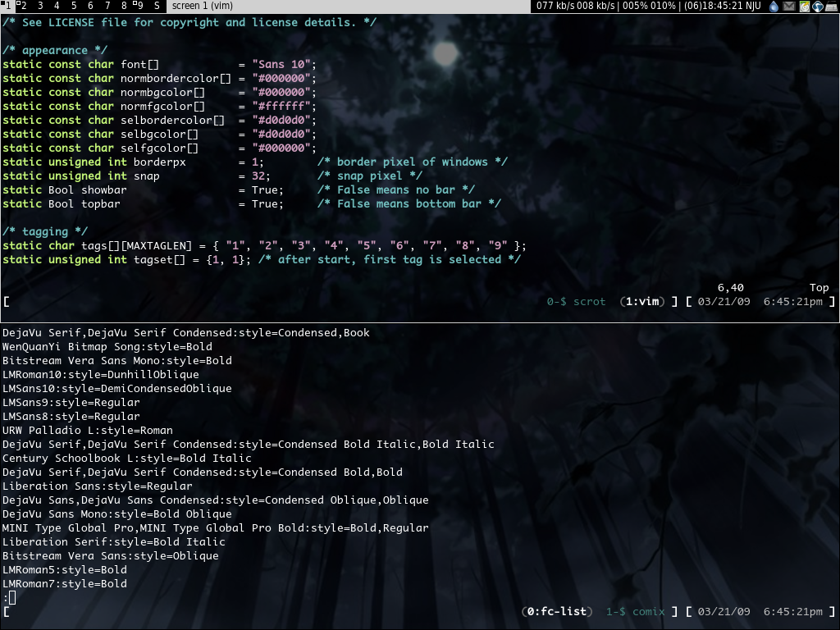This screenshot has height=630, width=840.
Task: Click the '(06)18:45:21 NJU' clock status
Action: click(723, 6)
